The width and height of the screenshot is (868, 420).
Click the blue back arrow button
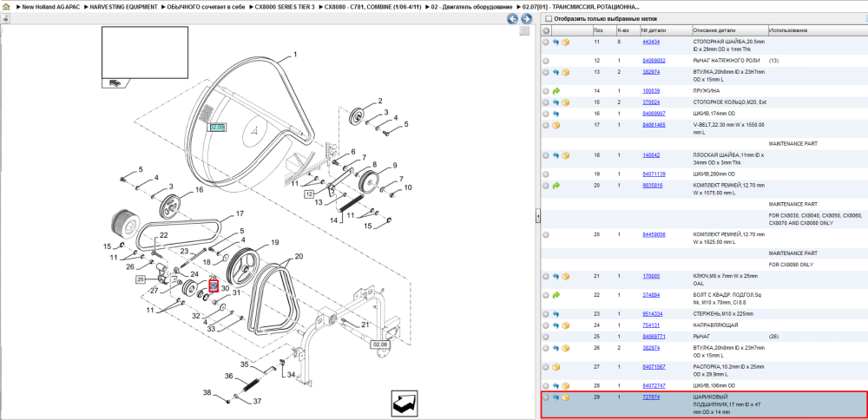pos(513,19)
